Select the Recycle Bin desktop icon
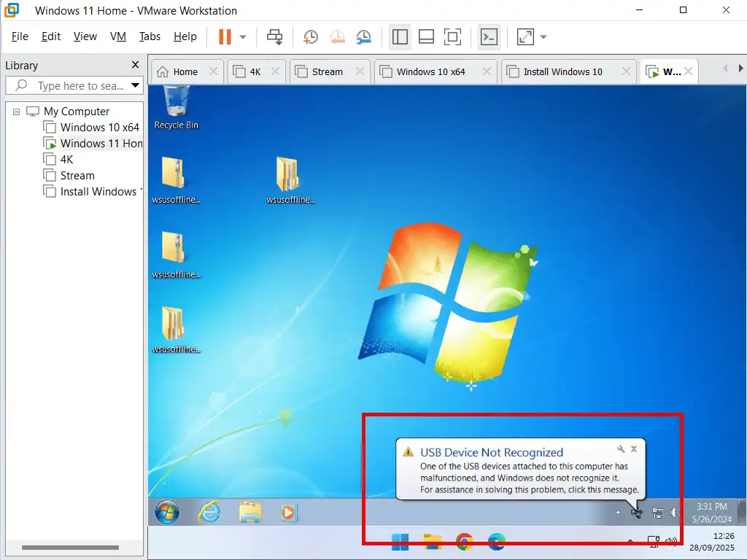Screen dimensions: 747x560 (177, 108)
